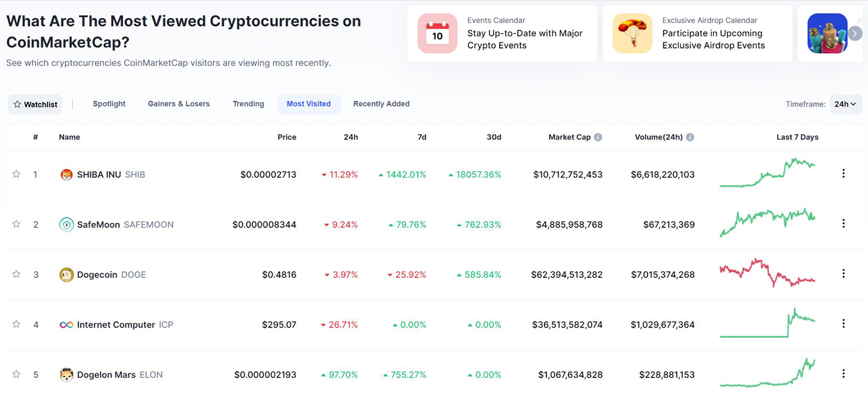Viewport: 868px width, 397px height.
Task: Sort by Market Cap column header
Action: coord(569,137)
